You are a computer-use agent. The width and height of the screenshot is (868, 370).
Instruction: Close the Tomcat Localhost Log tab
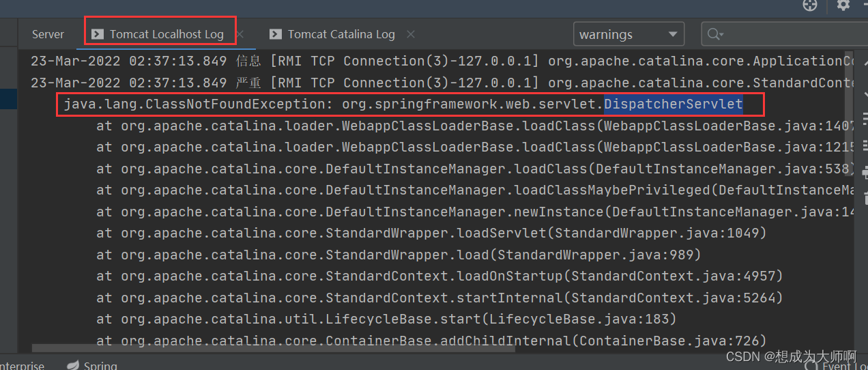pyautogui.click(x=240, y=34)
